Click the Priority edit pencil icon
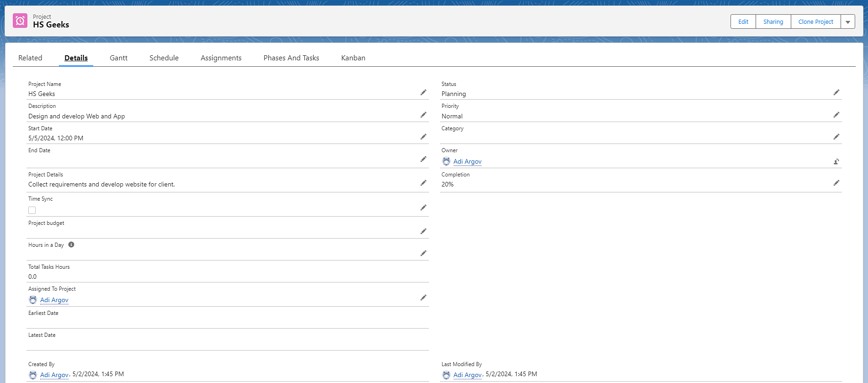The width and height of the screenshot is (868, 383). [x=836, y=115]
